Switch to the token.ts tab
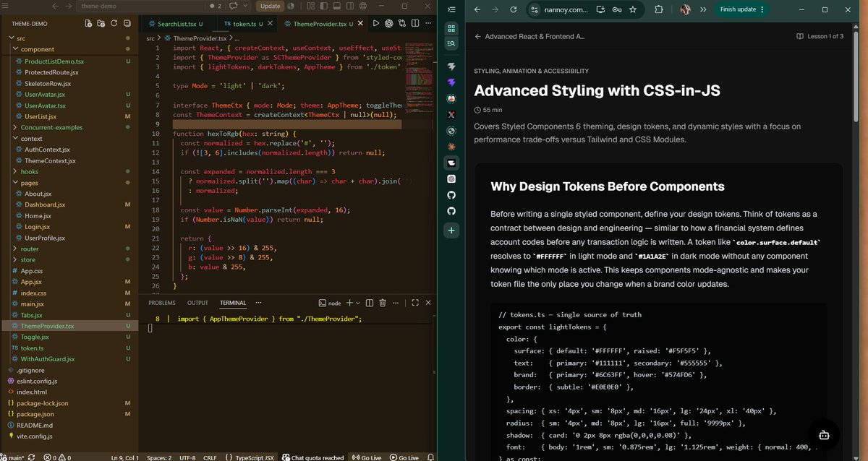Image resolution: width=868 pixels, height=461 pixels. pyautogui.click(x=249, y=24)
